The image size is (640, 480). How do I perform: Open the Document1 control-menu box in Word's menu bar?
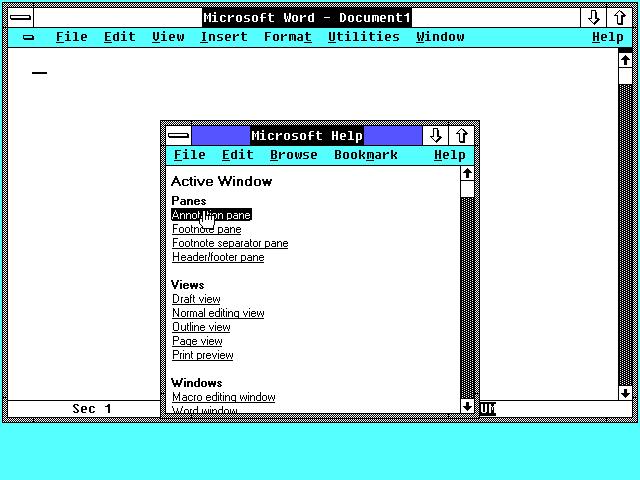(x=28, y=37)
